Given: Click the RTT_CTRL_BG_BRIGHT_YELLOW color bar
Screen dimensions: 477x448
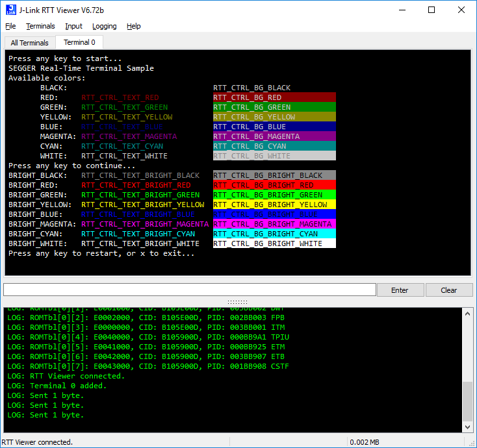Looking at the screenshot, I should click(274, 205).
